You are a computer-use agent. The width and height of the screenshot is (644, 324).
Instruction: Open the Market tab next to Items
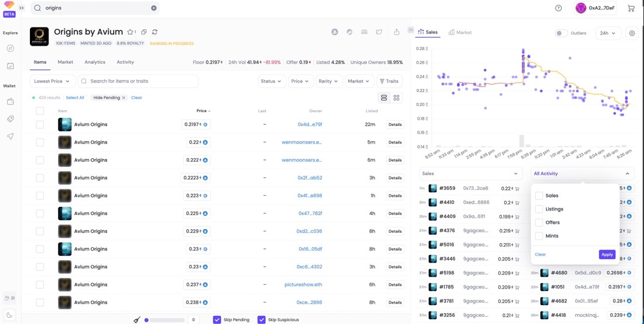point(66,62)
